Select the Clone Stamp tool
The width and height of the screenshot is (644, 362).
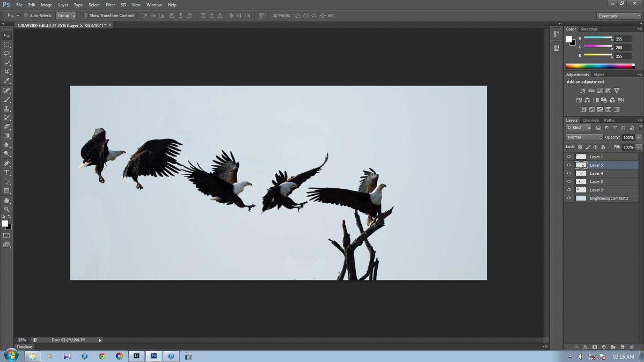point(7,109)
